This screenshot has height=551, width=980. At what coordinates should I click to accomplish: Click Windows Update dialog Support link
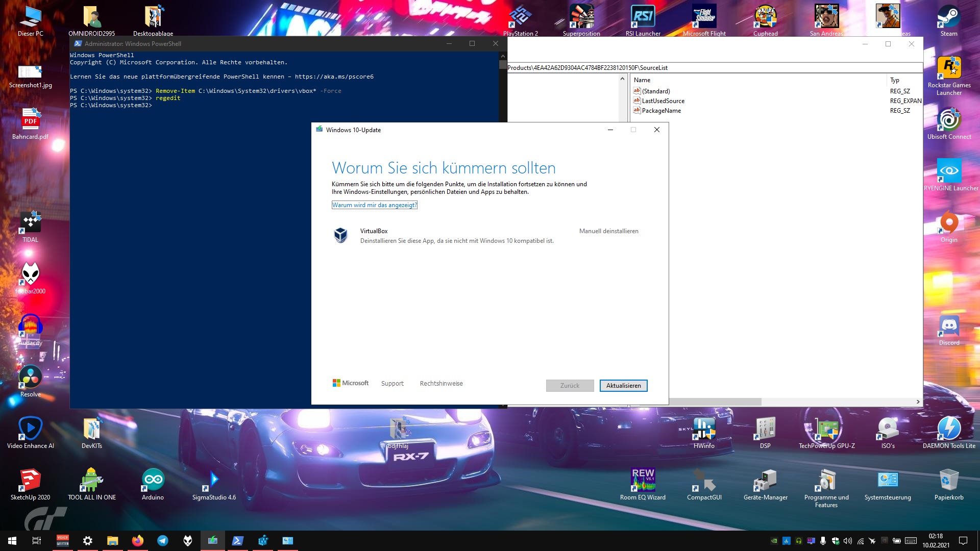pyautogui.click(x=391, y=384)
